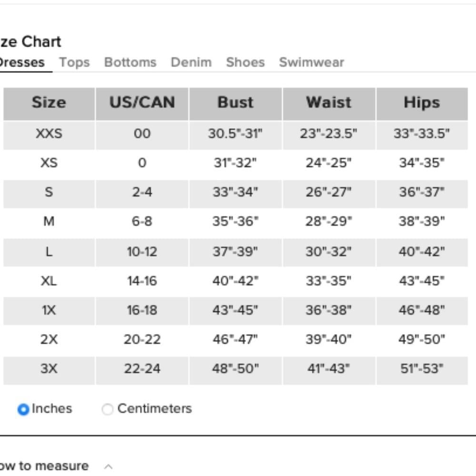476x476 pixels.
Task: Open the Tops tab
Action: (x=74, y=62)
